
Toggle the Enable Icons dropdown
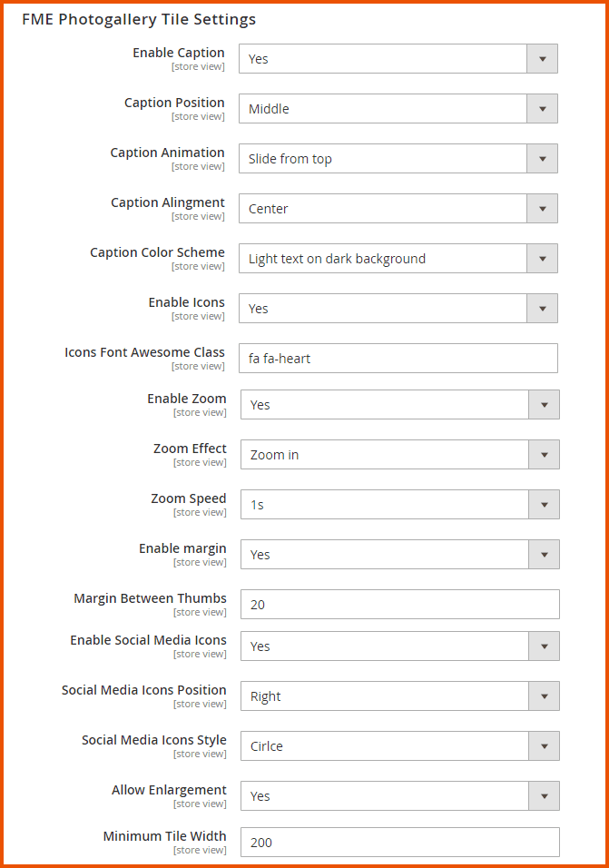click(398, 309)
